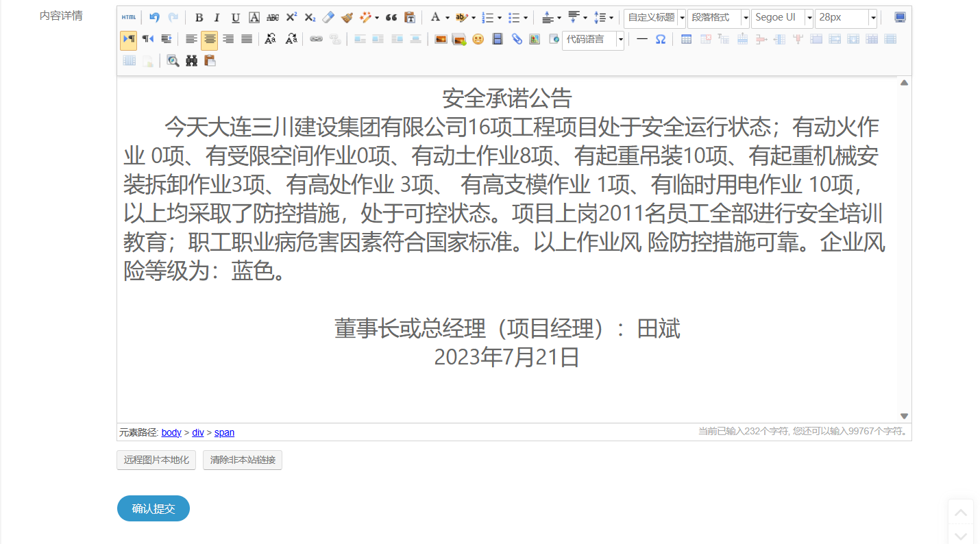Insert a hyperlink
Image resolution: width=980 pixels, height=544 pixels.
(x=316, y=39)
